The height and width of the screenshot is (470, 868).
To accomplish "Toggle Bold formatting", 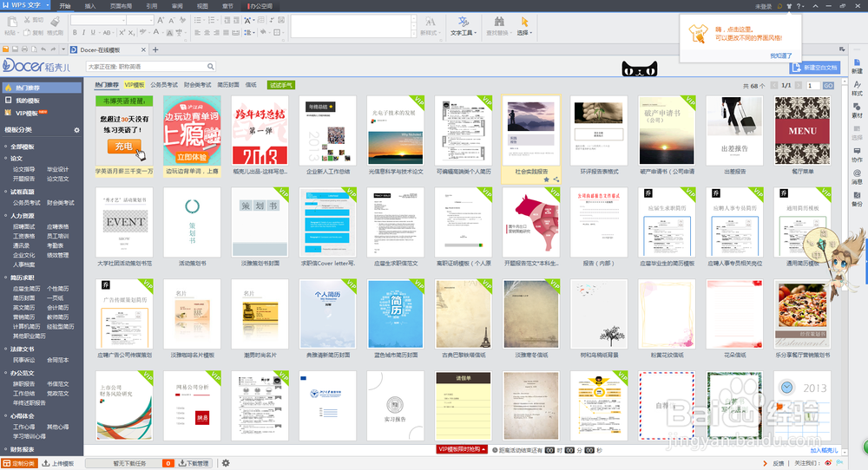I will (x=75, y=33).
